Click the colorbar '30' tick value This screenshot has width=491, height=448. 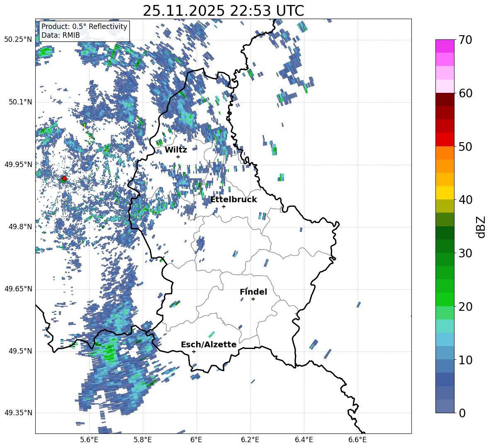[465, 253]
